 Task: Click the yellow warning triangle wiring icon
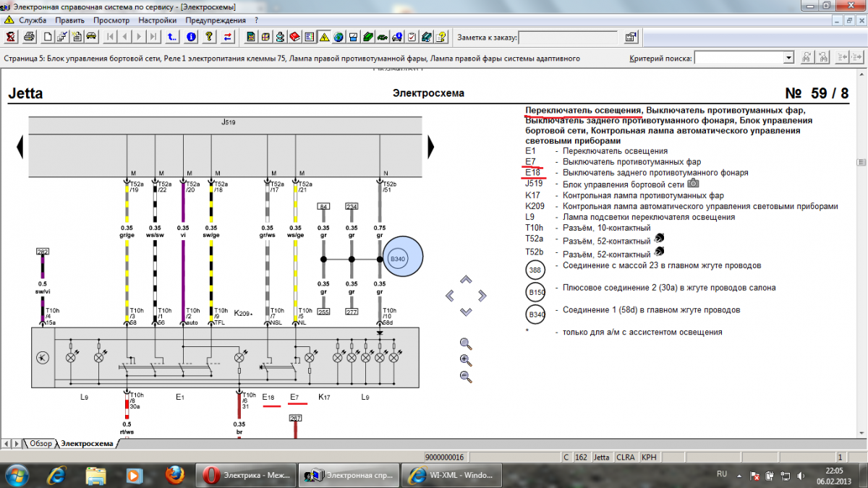point(324,37)
